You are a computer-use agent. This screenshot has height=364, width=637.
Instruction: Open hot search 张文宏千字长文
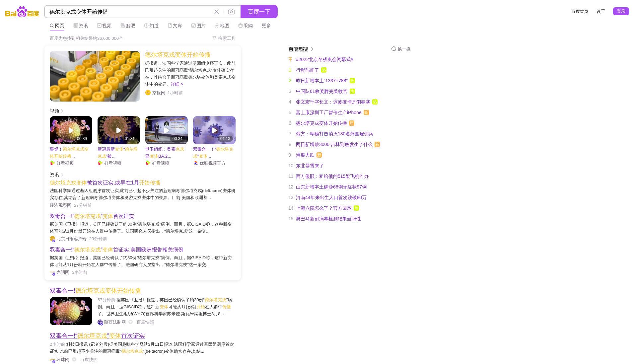[333, 102]
